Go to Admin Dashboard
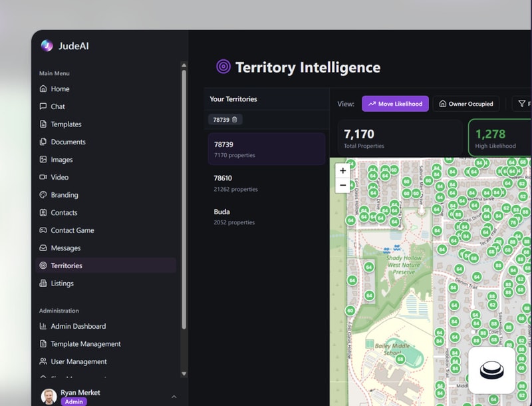This screenshot has height=406, width=532. click(78, 326)
